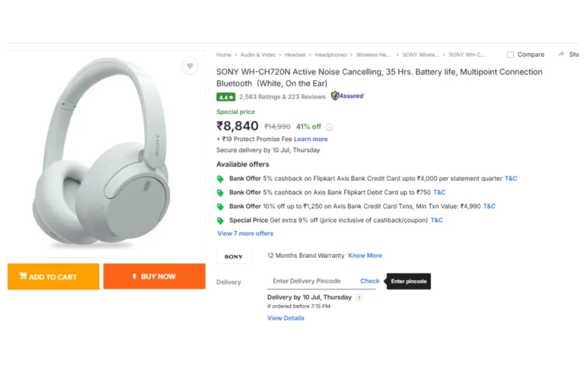Expand View 7 more offers
This screenshot has height=392, width=588.
tap(245, 234)
